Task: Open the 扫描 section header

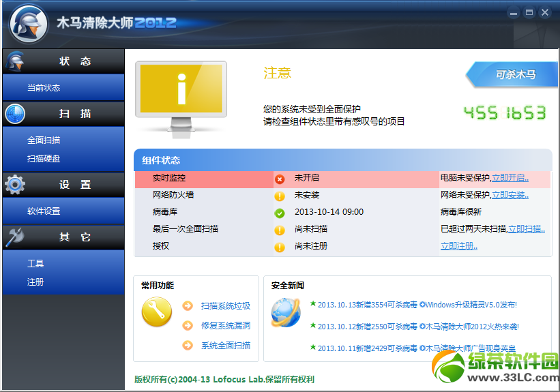Action: (63, 114)
